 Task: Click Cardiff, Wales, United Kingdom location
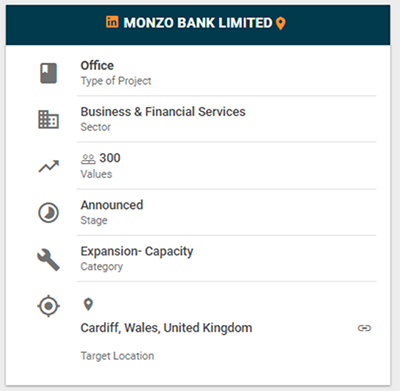point(166,328)
